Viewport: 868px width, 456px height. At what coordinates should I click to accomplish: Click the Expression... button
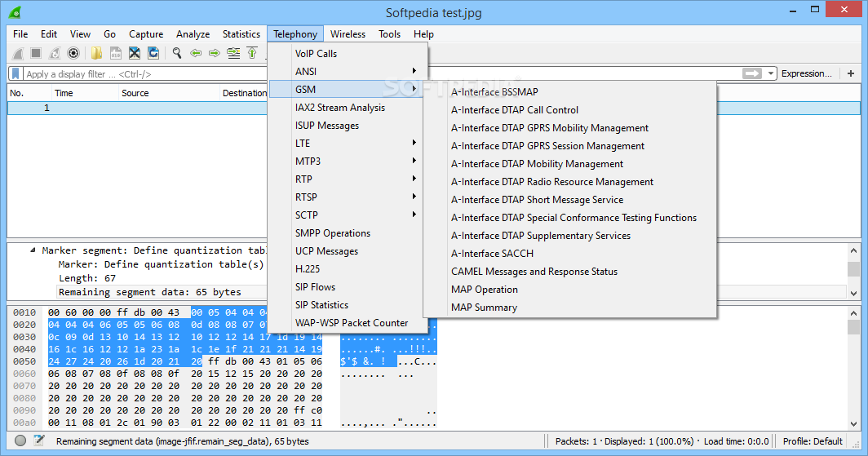click(x=807, y=73)
